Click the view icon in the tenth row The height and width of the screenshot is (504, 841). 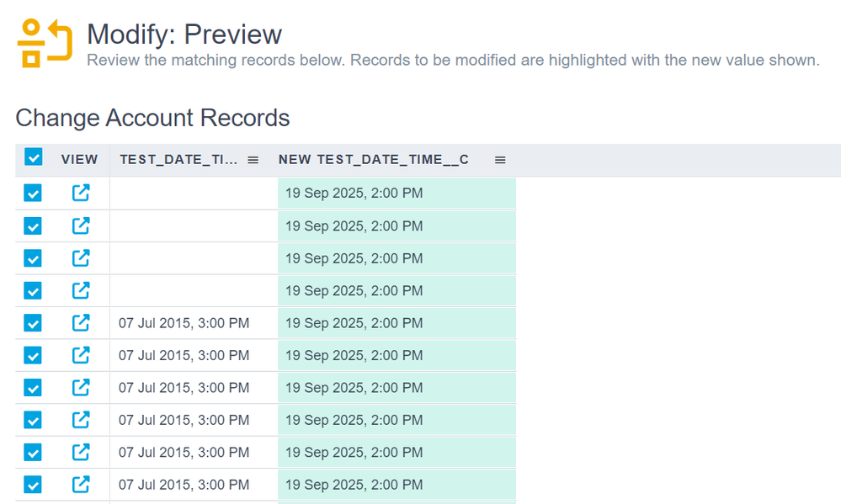pos(81,485)
